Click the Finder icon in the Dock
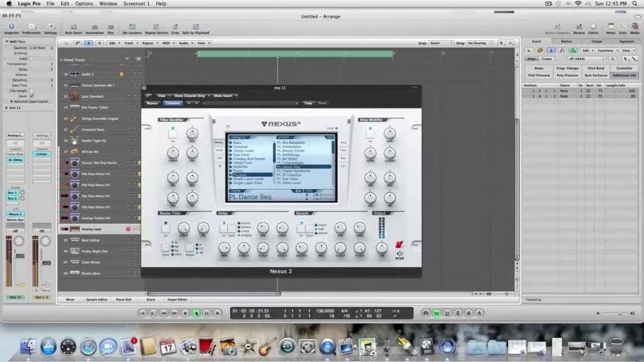The image size is (644, 362). pyautogui.click(x=28, y=347)
